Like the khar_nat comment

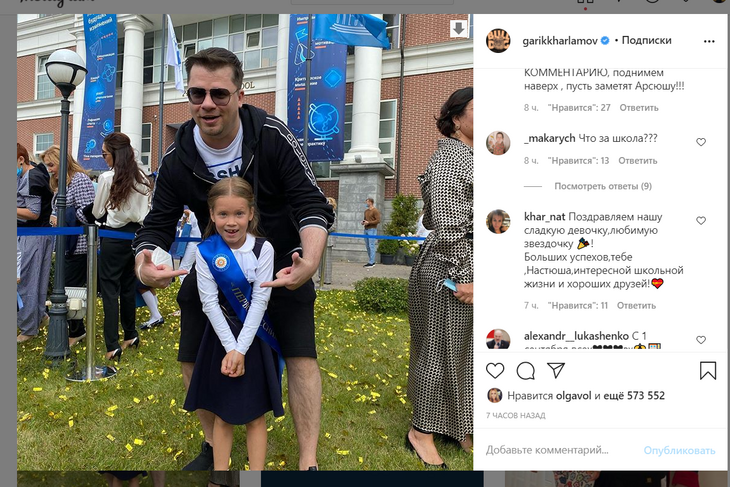[701, 221]
